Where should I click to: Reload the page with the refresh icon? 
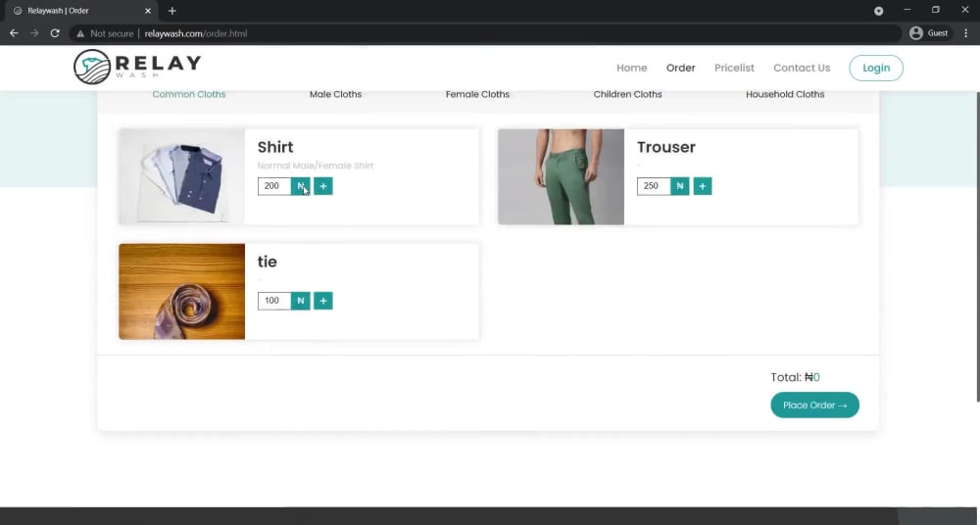pyautogui.click(x=55, y=33)
